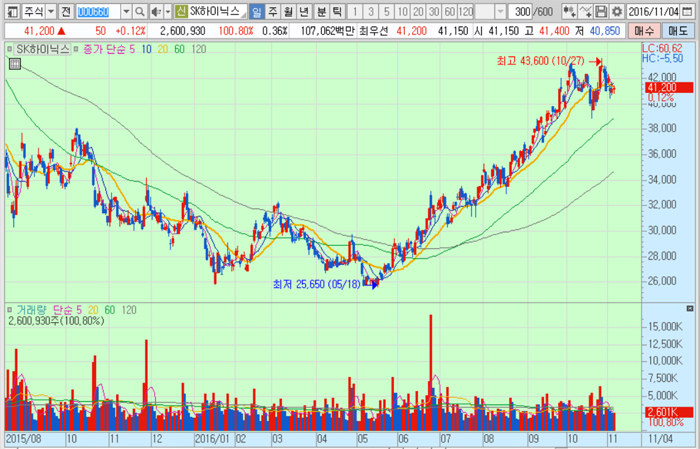This screenshot has height=449, width=700.
Task: Switch chart to weekly (주) period
Action: point(273,11)
